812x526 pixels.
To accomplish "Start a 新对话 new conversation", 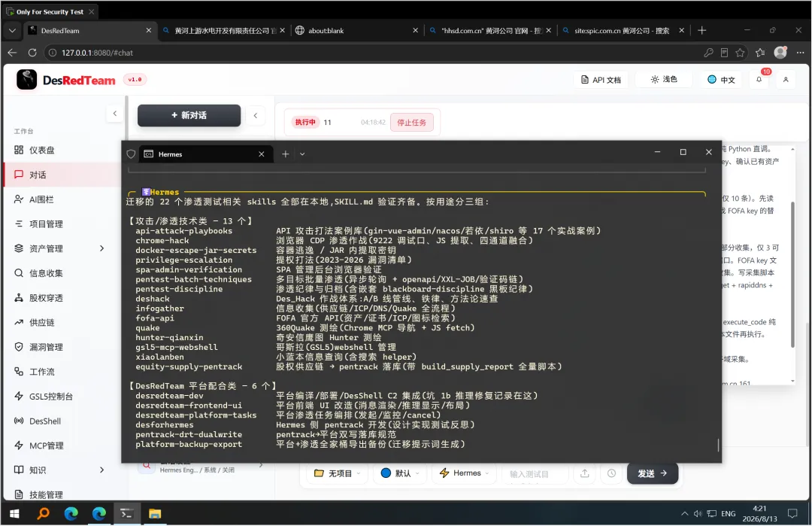I will point(189,115).
